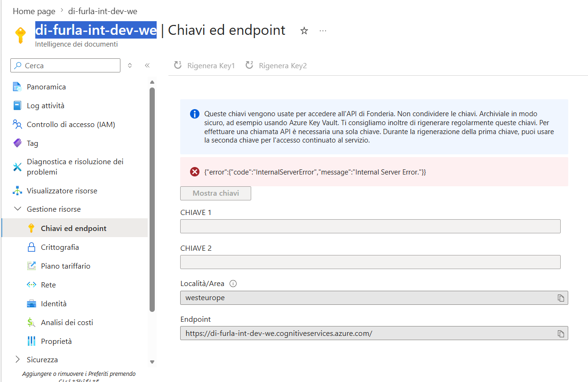This screenshot has height=382, width=588.
Task: Click the highlighted di-furla-int-dev-we title
Action: [96, 30]
